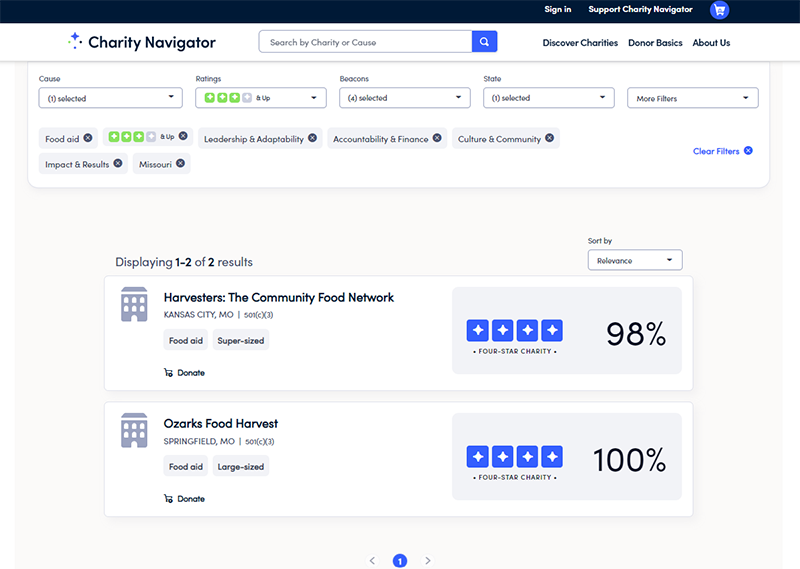This screenshot has height=569, width=800.
Task: Open the Sort by Relevance dropdown
Action: [x=634, y=260]
